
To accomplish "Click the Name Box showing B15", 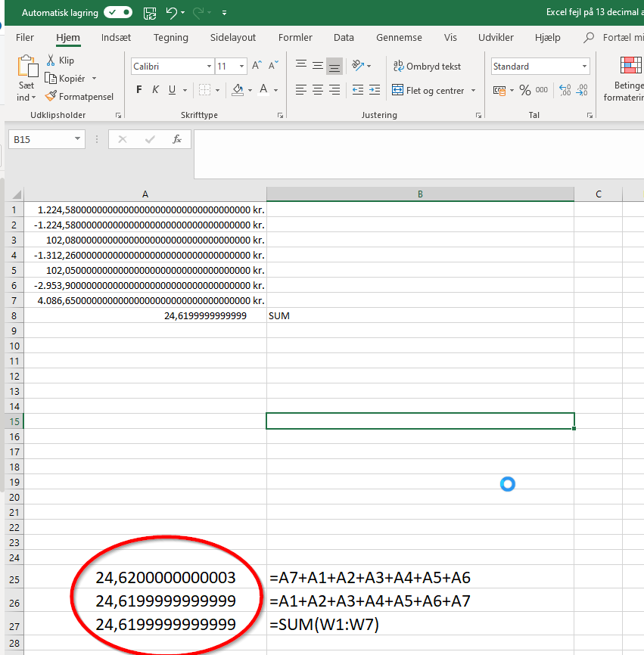I will pos(47,139).
